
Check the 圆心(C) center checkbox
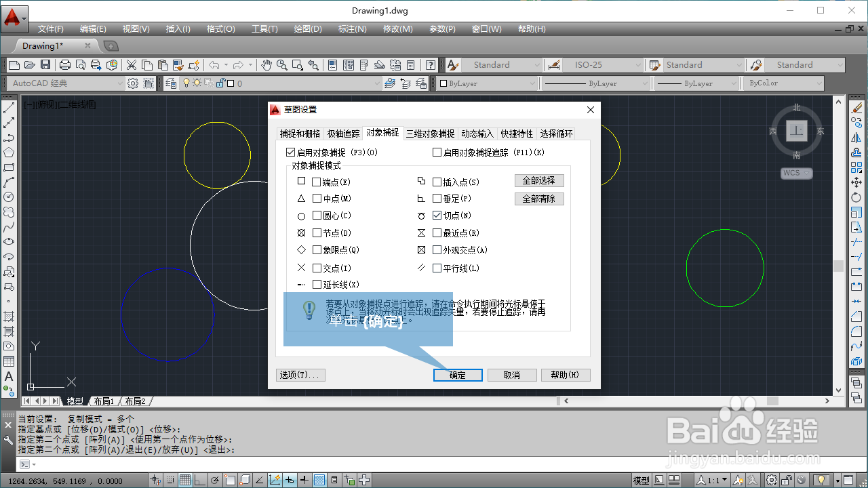click(317, 216)
